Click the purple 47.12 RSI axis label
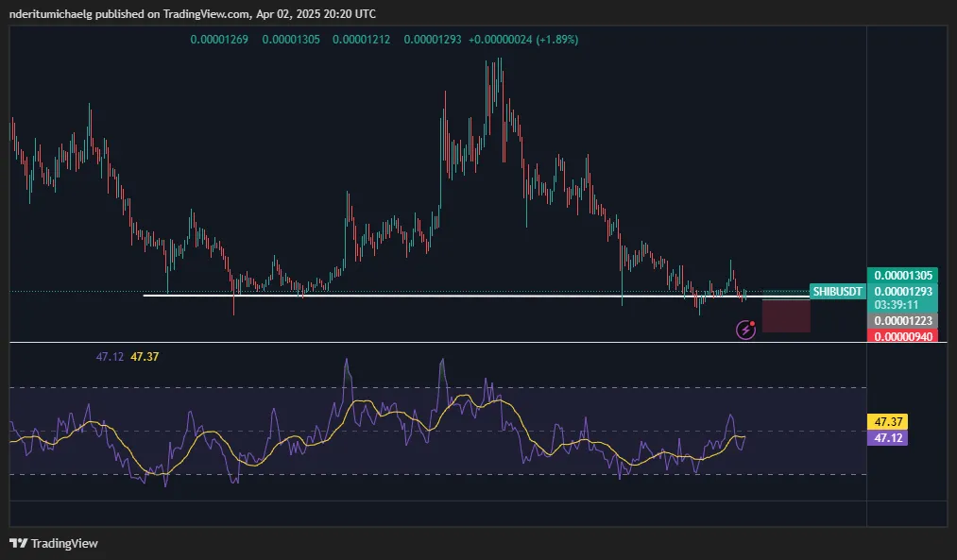Image resolution: width=957 pixels, height=560 pixels. tap(887, 437)
